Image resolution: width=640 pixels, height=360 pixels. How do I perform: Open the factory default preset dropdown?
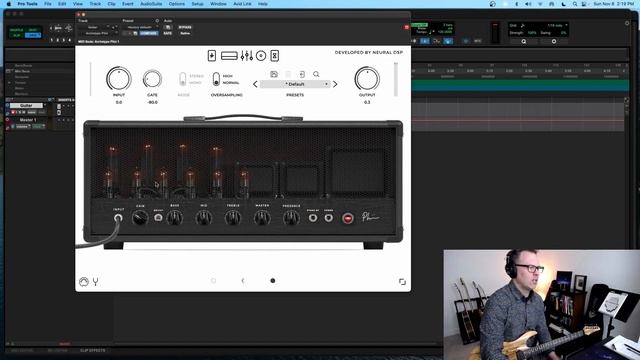click(140, 27)
